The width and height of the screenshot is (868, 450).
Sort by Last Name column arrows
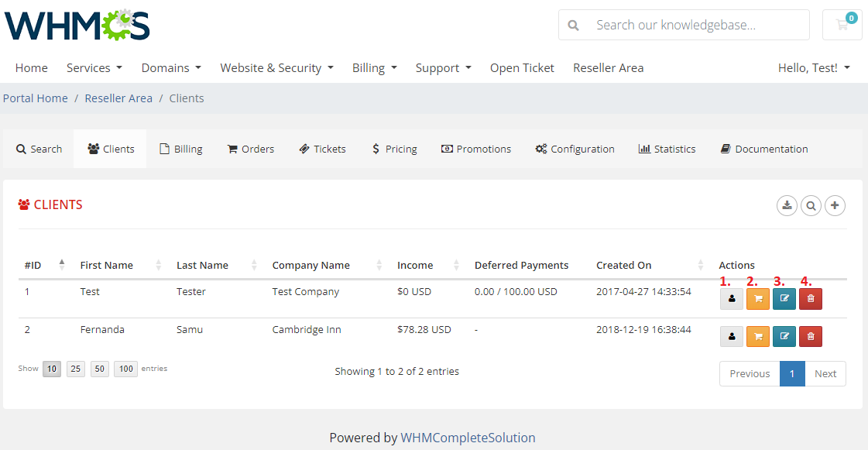254,265
